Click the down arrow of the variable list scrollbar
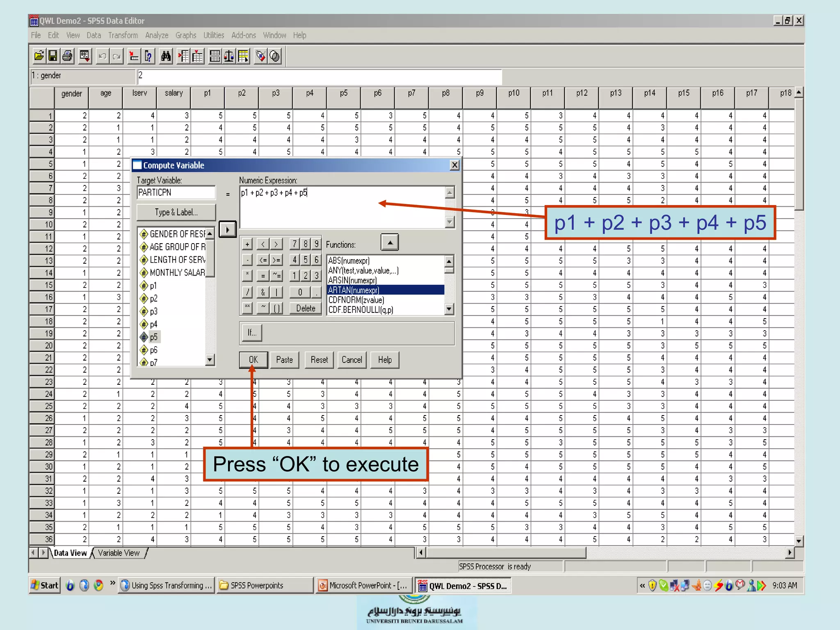This screenshot has height=630, width=840. coord(210,360)
